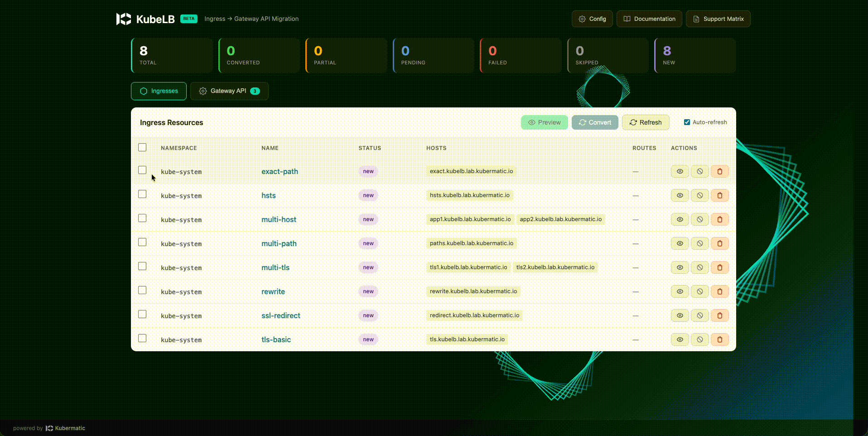This screenshot has width=868, height=436.
Task: Toggle Auto-refresh on or off
Action: tap(687, 122)
